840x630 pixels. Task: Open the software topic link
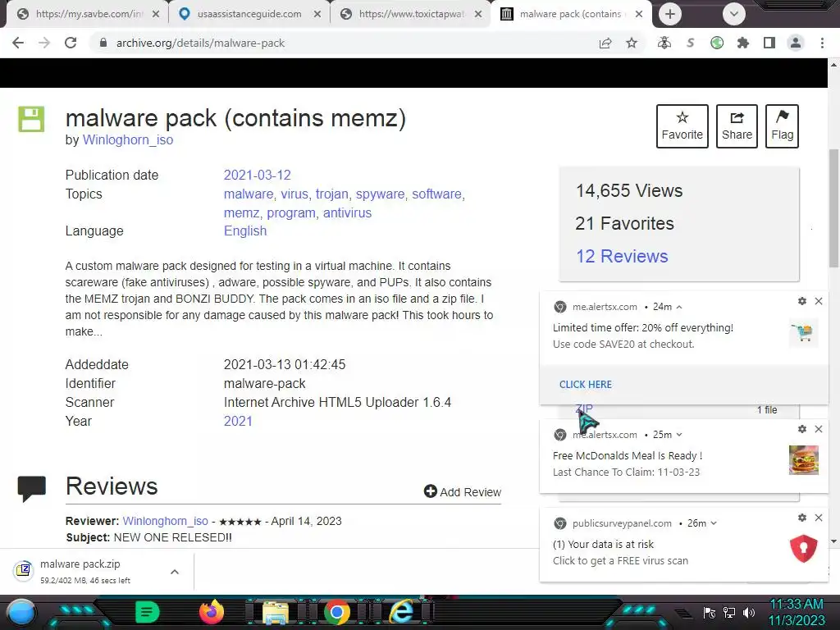click(x=436, y=194)
